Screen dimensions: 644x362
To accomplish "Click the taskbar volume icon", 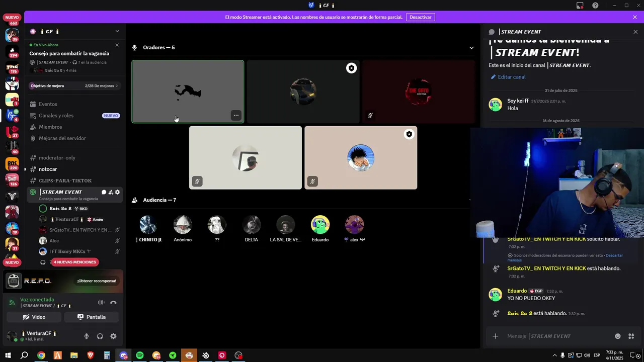I will [587, 355].
